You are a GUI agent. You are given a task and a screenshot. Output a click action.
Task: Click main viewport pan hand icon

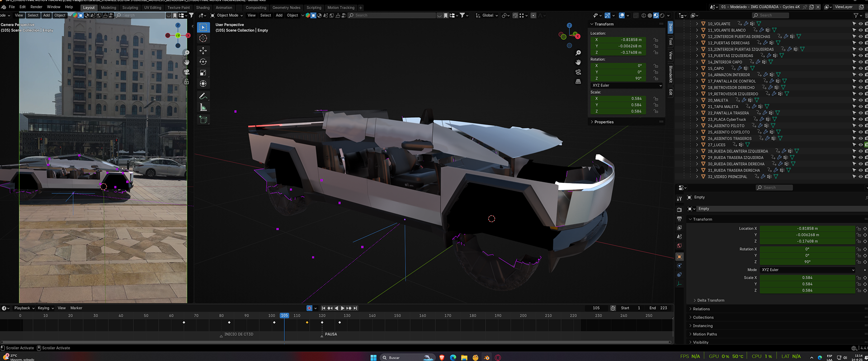[578, 62]
